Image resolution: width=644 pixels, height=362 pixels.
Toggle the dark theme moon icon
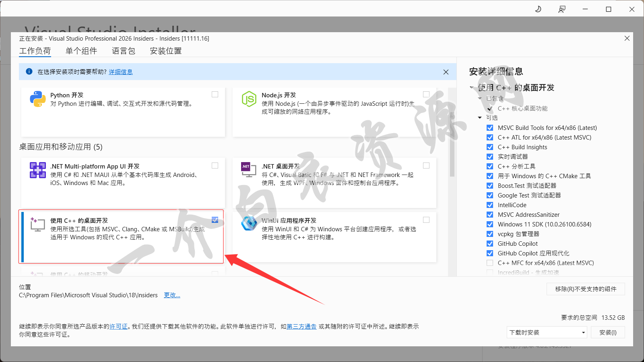[x=538, y=9]
